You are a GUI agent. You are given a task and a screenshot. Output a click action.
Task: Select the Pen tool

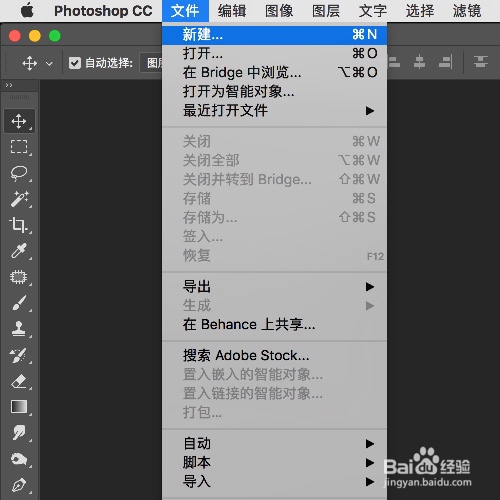[x=19, y=485]
